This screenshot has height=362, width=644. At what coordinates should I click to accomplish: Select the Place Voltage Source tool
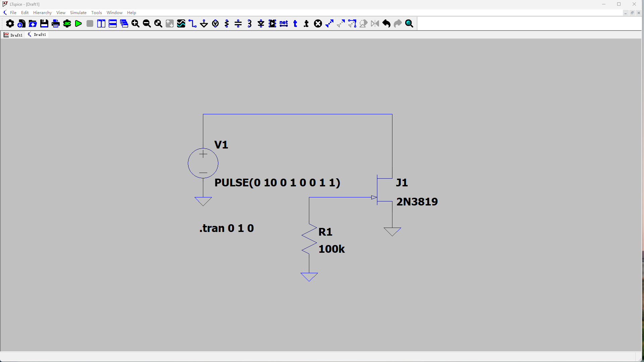pyautogui.click(x=215, y=23)
